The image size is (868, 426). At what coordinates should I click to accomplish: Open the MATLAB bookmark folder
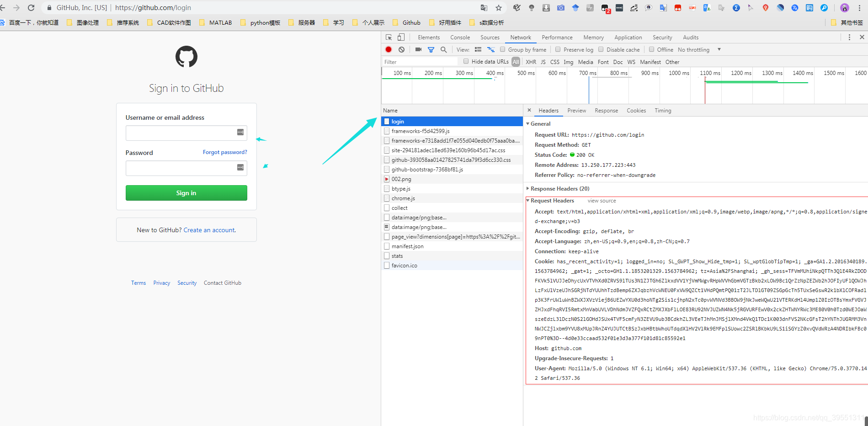coord(216,22)
